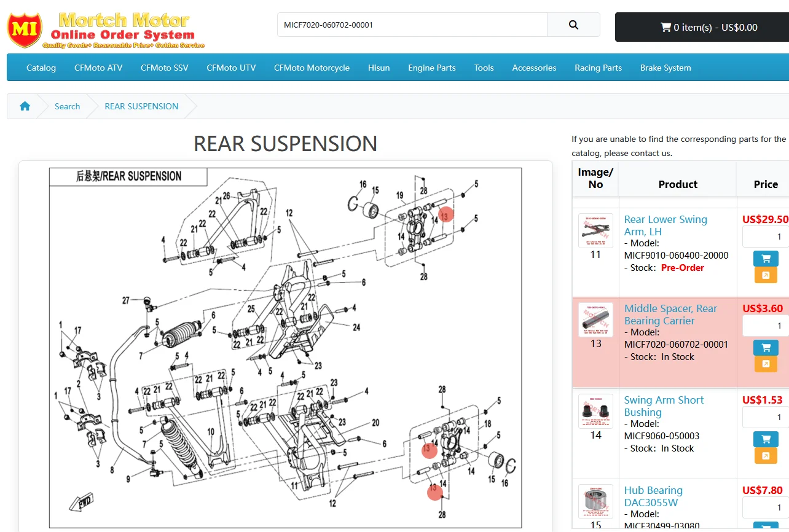Add Middle Spacer to cart
Image resolution: width=789 pixels, height=532 pixels.
[x=766, y=348]
